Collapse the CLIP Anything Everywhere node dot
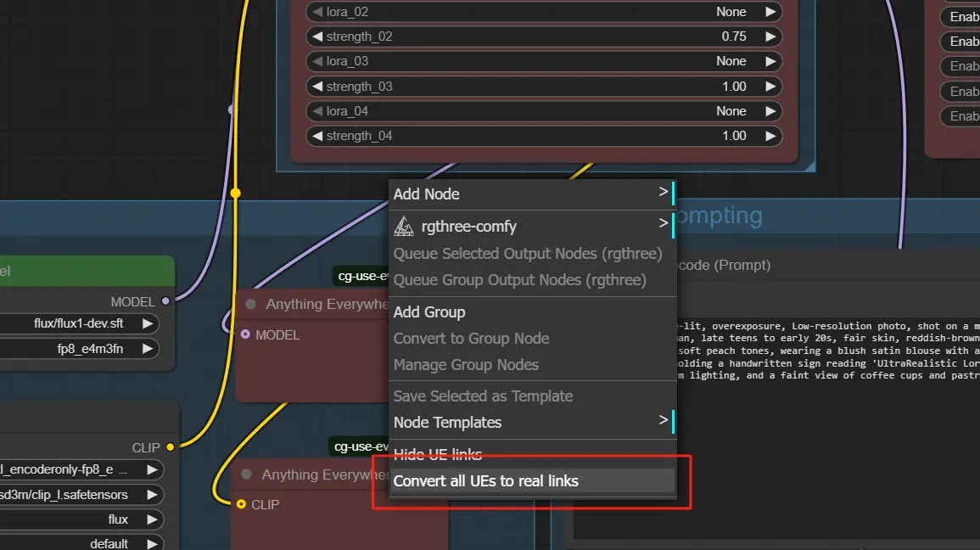The image size is (980, 550). click(x=246, y=474)
